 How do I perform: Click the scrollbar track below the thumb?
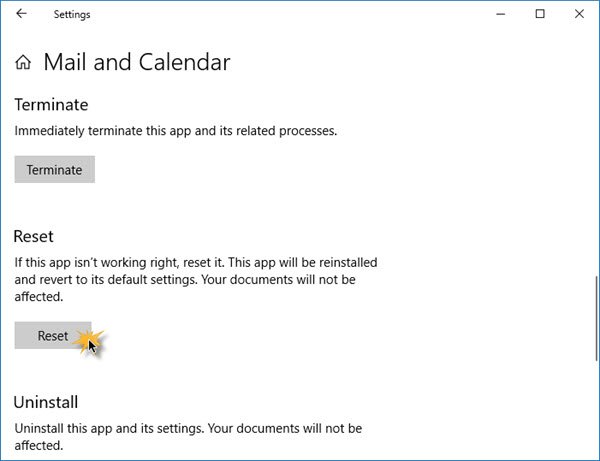click(597, 409)
